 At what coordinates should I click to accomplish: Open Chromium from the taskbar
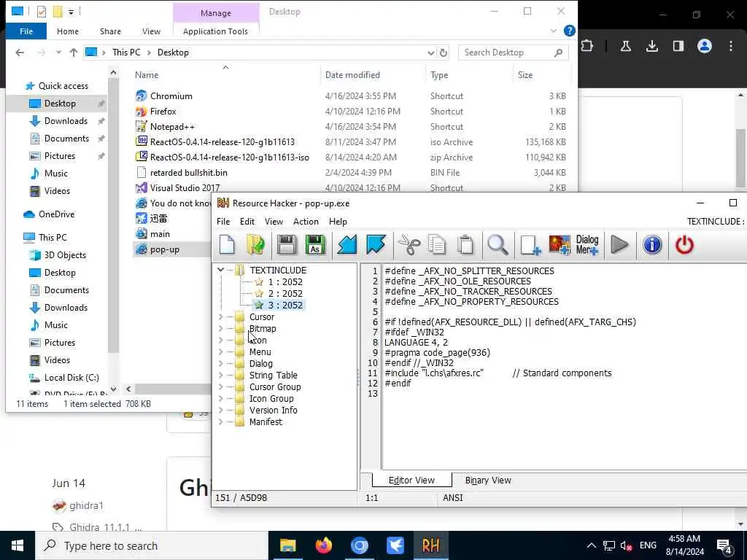click(360, 545)
